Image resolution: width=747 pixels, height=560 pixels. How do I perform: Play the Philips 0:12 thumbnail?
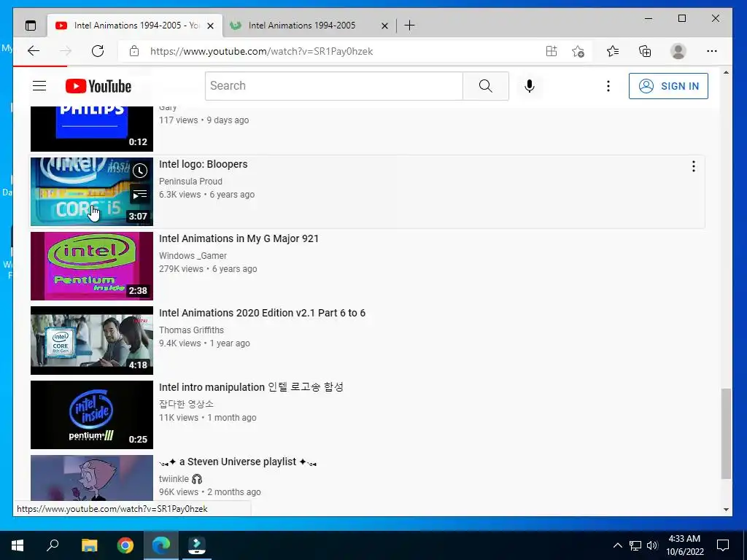click(x=92, y=129)
